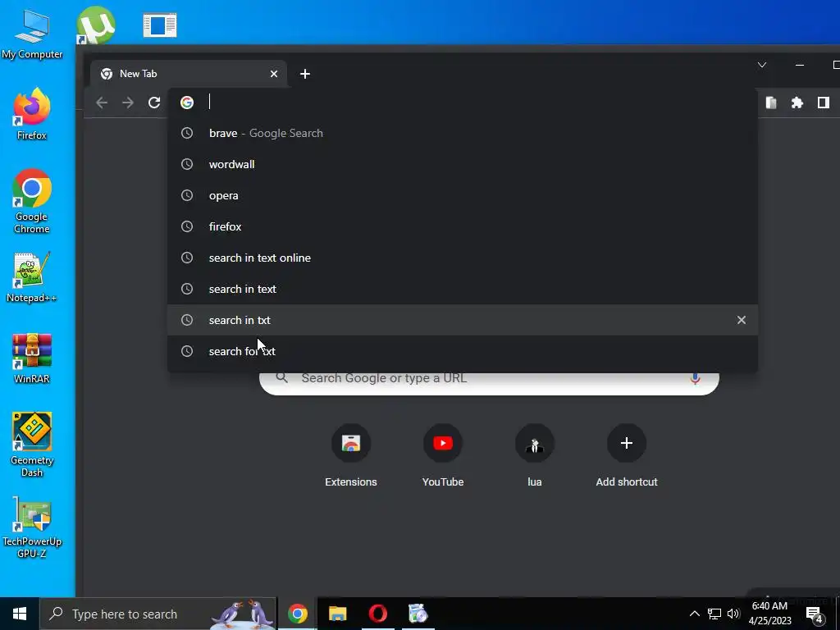
Task: Launch Geometry Dash from desktop
Action: pyautogui.click(x=32, y=445)
